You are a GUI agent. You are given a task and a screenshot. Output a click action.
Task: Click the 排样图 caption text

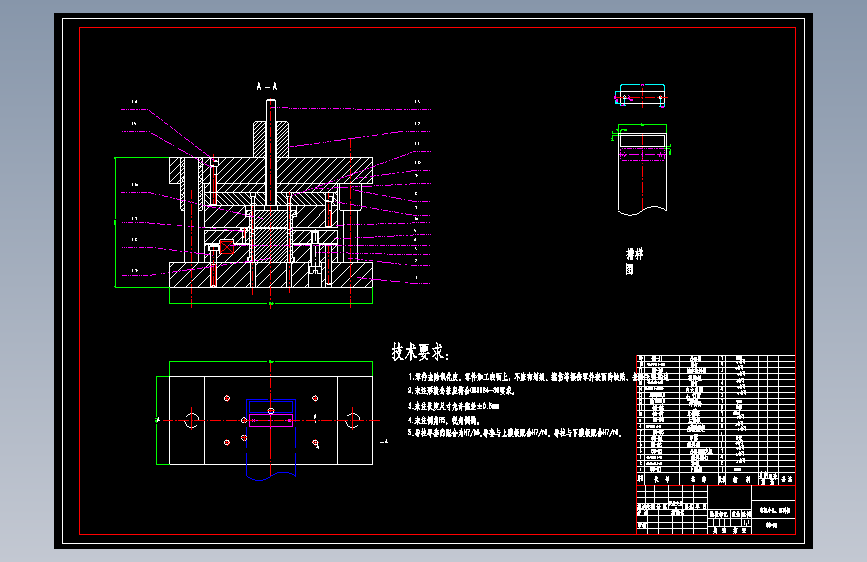click(x=634, y=261)
